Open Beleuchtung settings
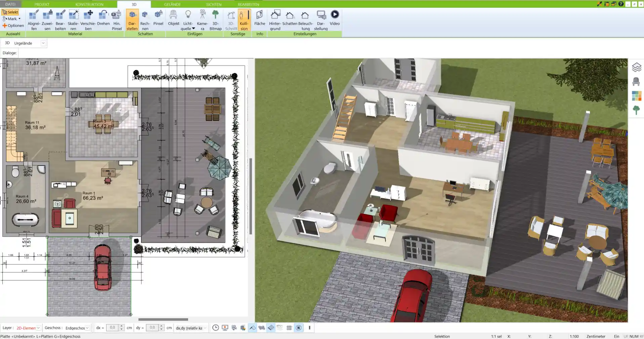Viewport: 644px width, 339px height. (x=305, y=20)
